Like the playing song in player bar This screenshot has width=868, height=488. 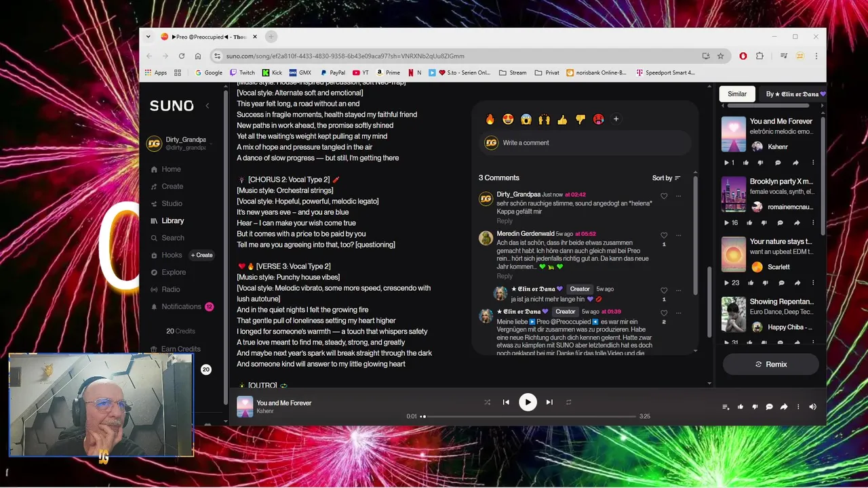(741, 407)
